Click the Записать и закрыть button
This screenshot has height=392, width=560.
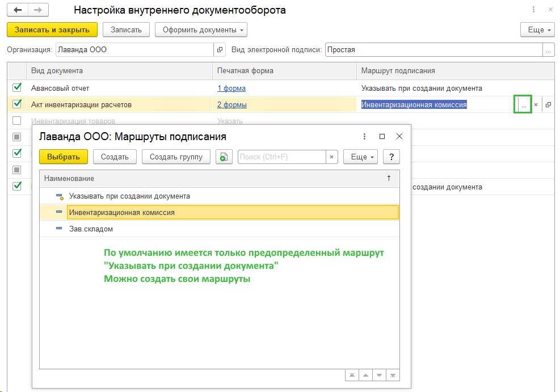(x=52, y=29)
